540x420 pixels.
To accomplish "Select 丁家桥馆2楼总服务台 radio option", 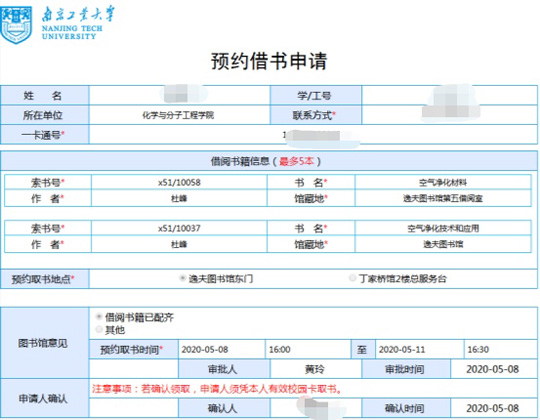I will (x=352, y=278).
